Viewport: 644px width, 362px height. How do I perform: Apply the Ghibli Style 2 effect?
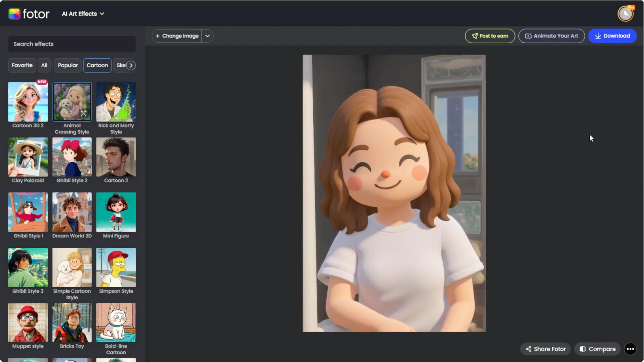(x=72, y=157)
